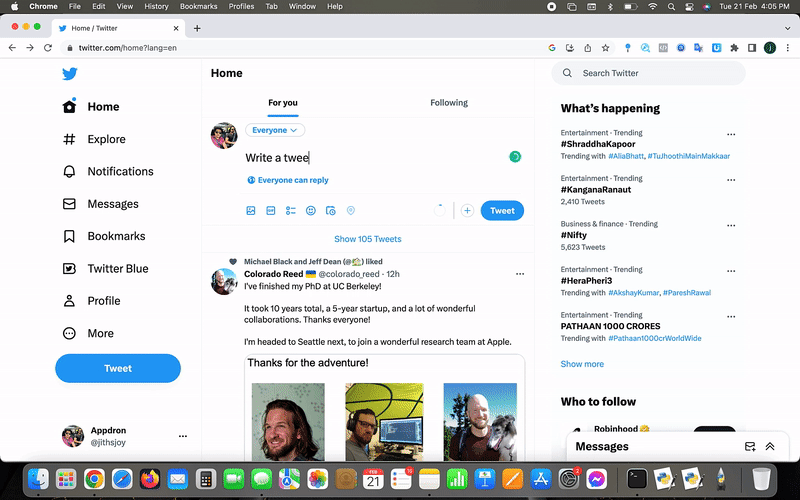Open options for #Nifty trend
Viewport: 800px width, 500px height.
pos(731,226)
